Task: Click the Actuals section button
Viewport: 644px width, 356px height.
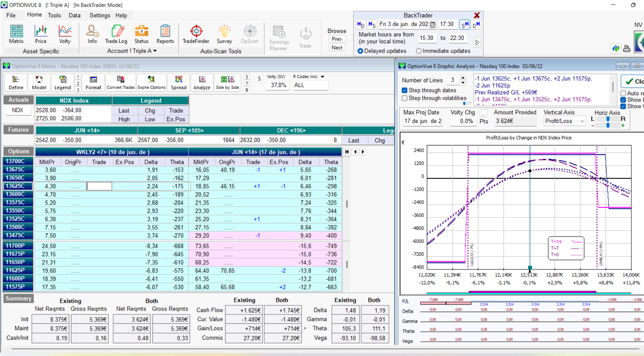Action: (x=18, y=100)
